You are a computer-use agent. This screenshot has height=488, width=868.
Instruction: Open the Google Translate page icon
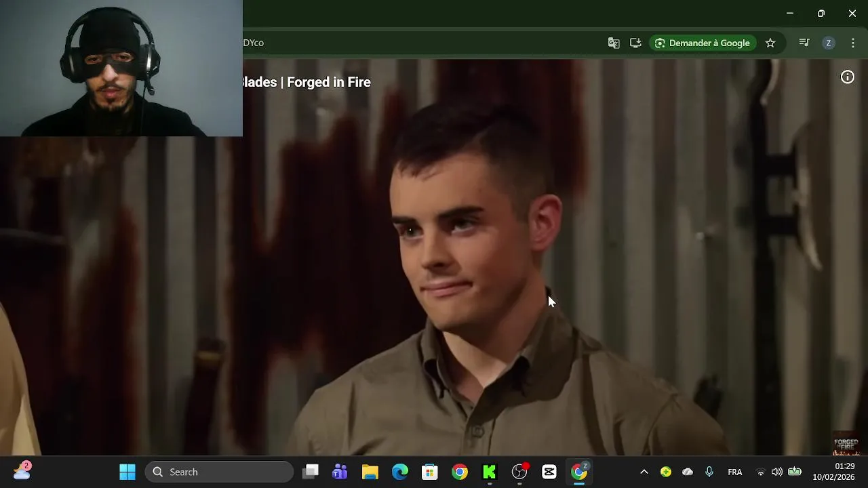[x=614, y=43]
